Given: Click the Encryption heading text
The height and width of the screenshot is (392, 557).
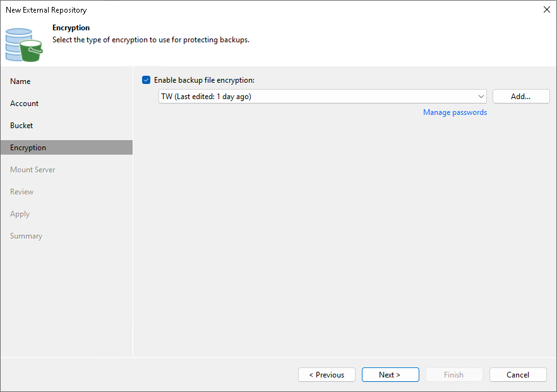Looking at the screenshot, I should click(71, 28).
